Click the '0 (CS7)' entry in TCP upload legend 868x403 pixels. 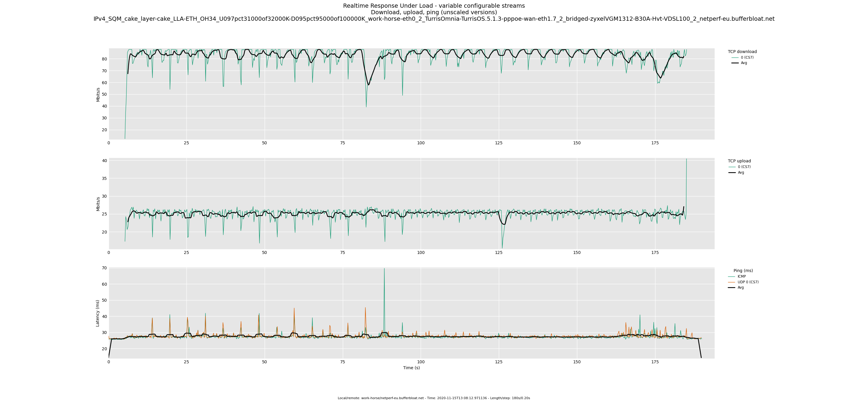click(x=744, y=167)
